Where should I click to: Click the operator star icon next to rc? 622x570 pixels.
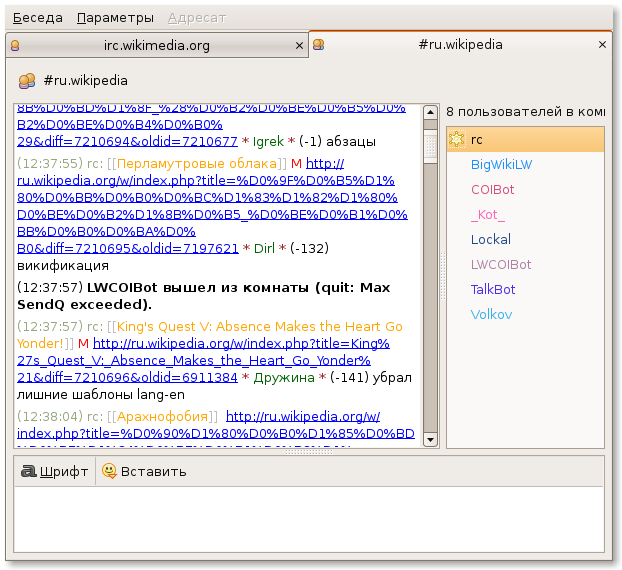coord(457,139)
